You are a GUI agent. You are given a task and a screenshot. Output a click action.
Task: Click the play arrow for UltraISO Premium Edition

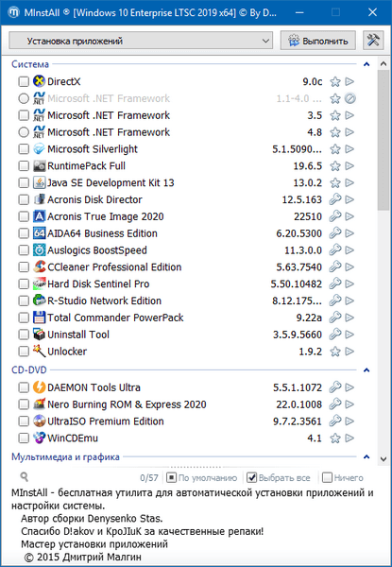click(x=349, y=421)
